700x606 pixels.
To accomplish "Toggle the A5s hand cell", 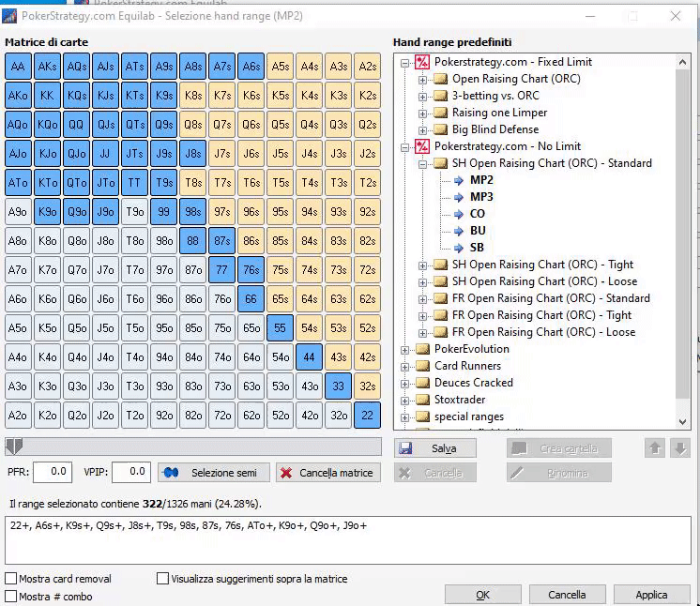I will (x=280, y=67).
